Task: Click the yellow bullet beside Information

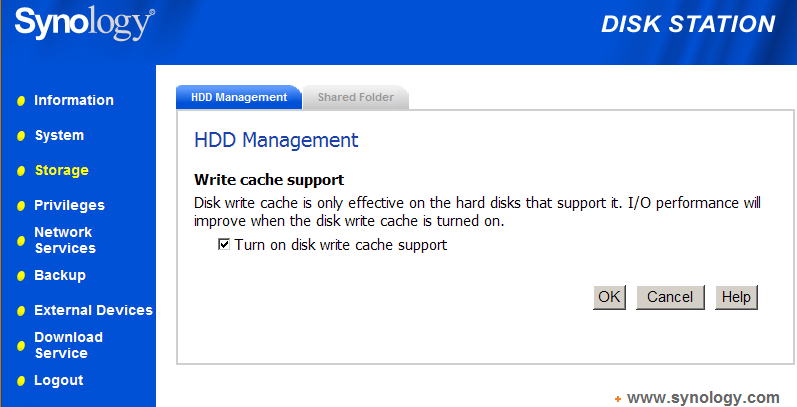Action: (21, 101)
